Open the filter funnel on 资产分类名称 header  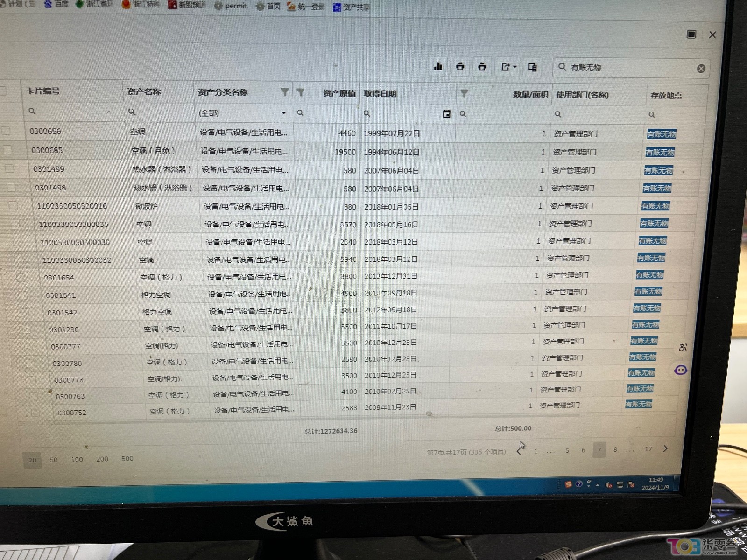284,92
